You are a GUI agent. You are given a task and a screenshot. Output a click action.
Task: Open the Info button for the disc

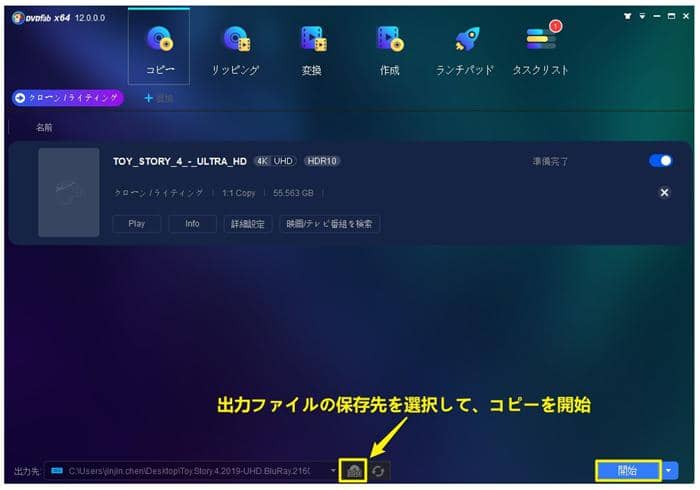click(x=192, y=224)
